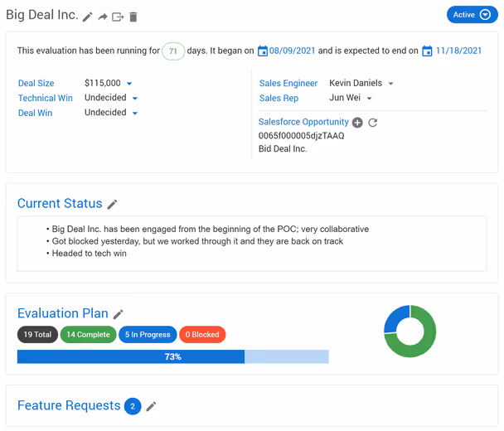Expand the Technical Win Undecided dropdown
Viewport: 504px width, 431px height.
(x=135, y=99)
